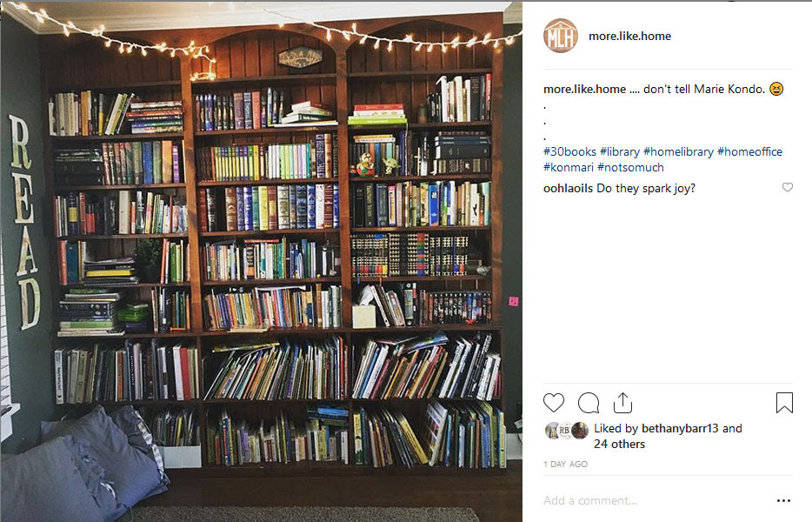
Task: Visit commenter oohlaoils profile
Action: tap(568, 188)
